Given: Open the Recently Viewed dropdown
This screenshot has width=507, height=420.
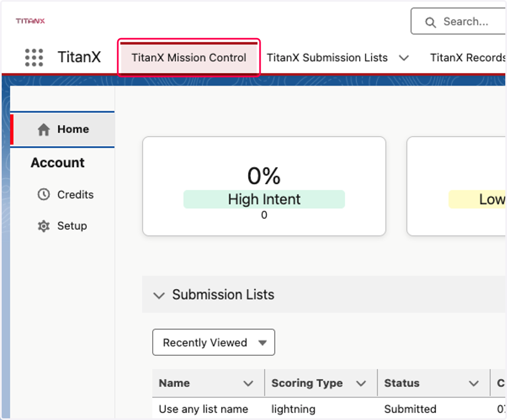Looking at the screenshot, I should coord(214,342).
